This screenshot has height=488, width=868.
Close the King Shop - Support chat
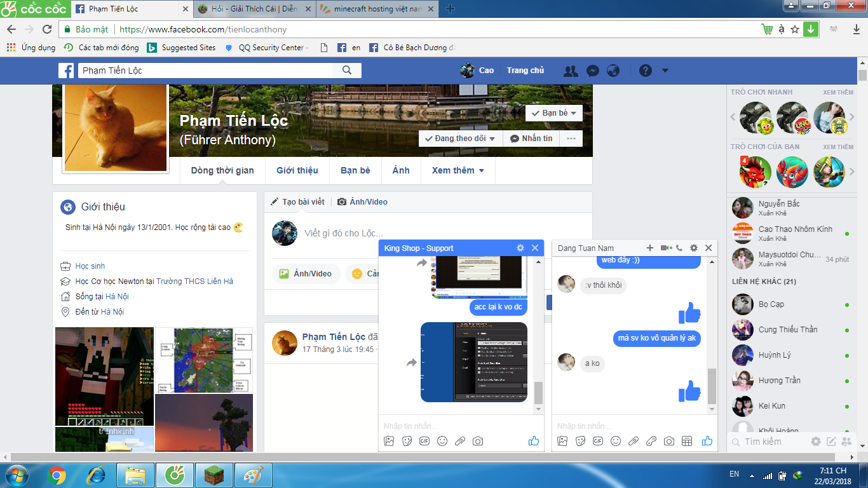(535, 248)
